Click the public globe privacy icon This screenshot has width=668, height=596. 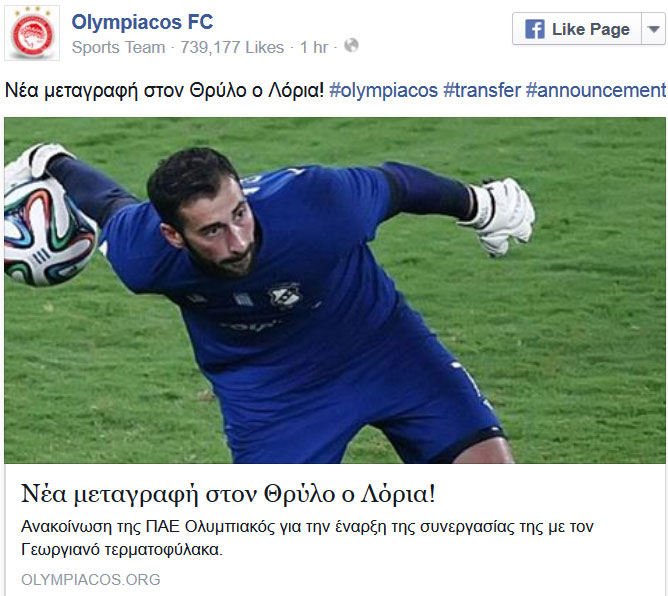pos(351,45)
